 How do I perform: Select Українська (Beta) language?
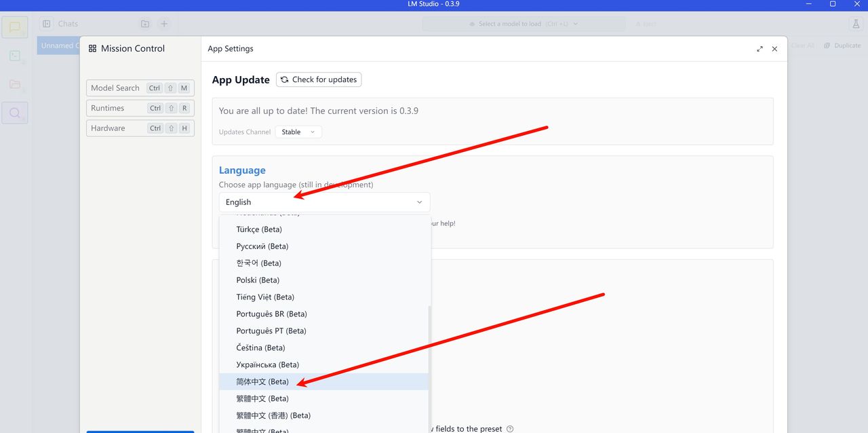[324, 365]
